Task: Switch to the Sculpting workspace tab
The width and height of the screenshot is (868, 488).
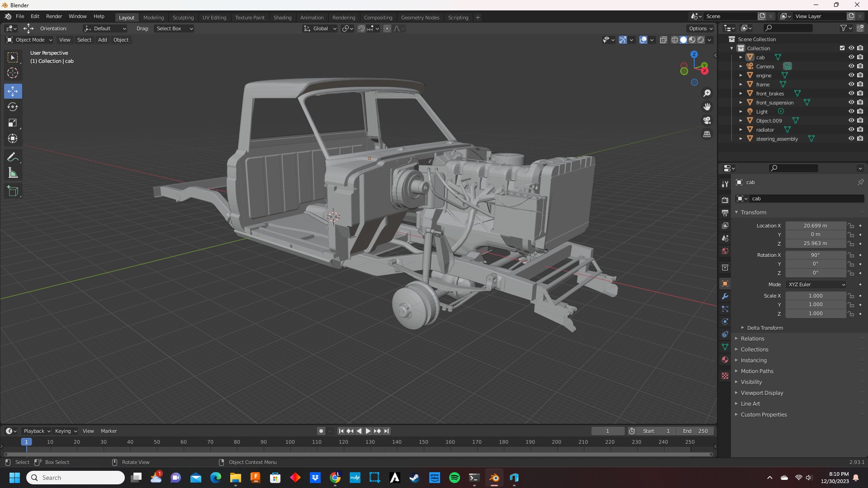Action: [183, 18]
